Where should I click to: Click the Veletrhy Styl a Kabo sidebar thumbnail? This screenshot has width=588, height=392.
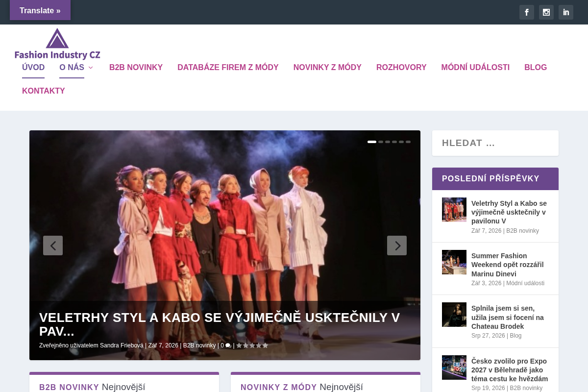(454, 210)
